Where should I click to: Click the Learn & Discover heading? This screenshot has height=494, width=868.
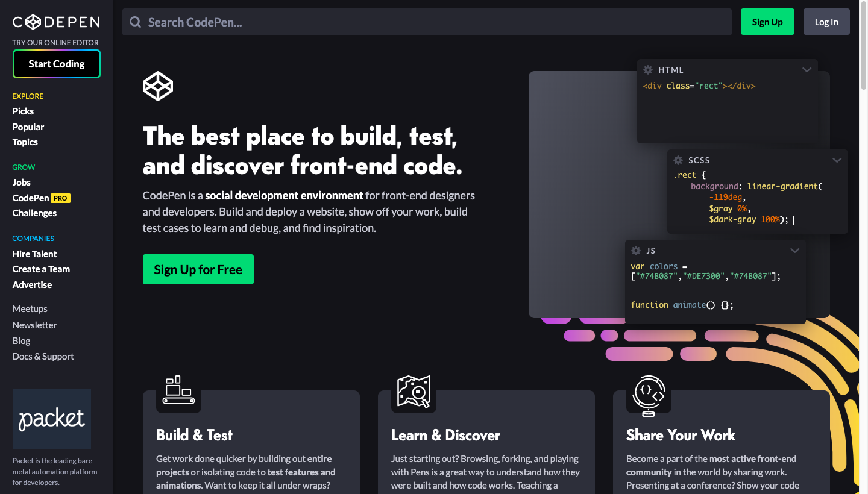tap(445, 435)
